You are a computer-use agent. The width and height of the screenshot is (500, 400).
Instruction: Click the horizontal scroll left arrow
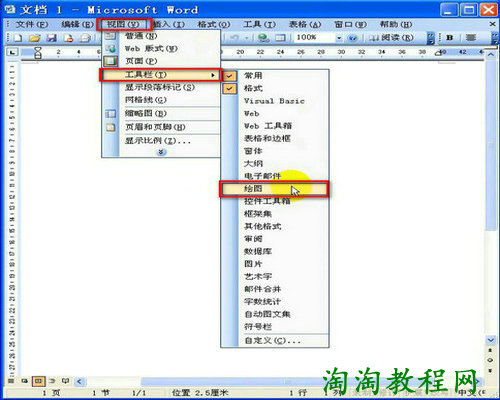[x=79, y=381]
